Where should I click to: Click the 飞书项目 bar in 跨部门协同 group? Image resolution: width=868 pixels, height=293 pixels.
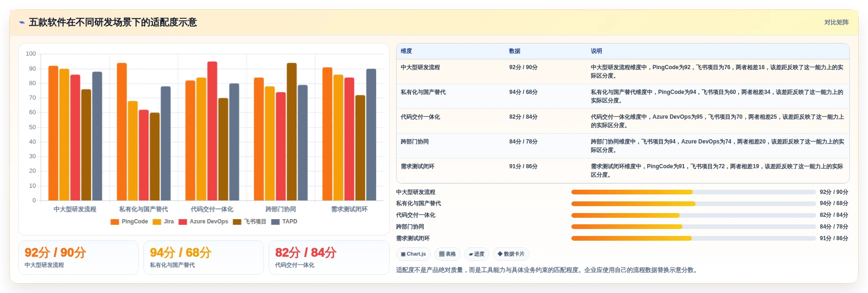click(x=292, y=132)
